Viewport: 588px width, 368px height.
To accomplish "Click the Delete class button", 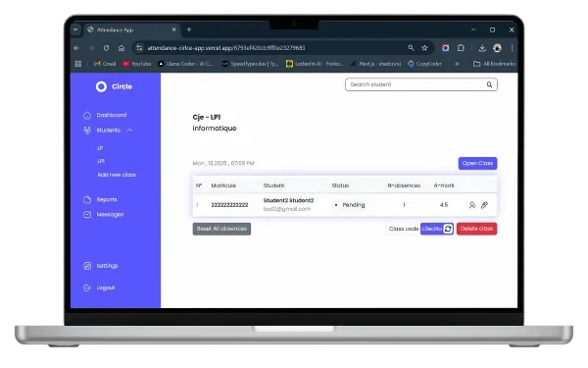I will [x=476, y=229].
